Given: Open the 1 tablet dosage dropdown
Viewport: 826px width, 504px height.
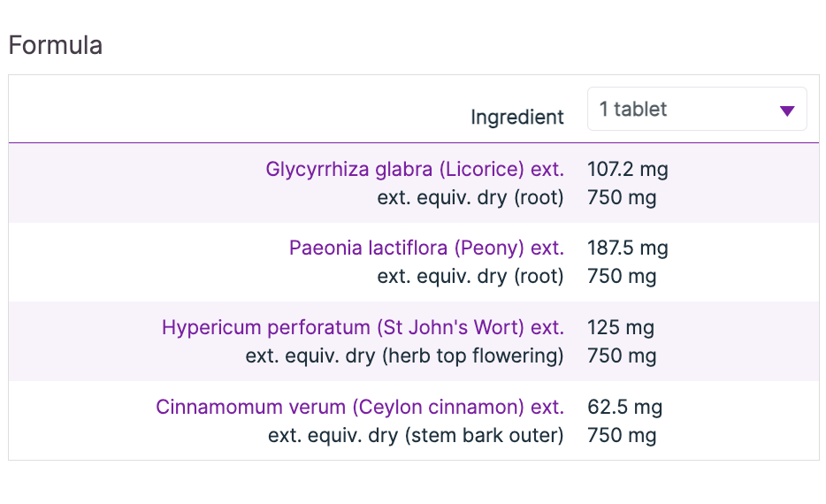Looking at the screenshot, I should pyautogui.click(x=696, y=110).
